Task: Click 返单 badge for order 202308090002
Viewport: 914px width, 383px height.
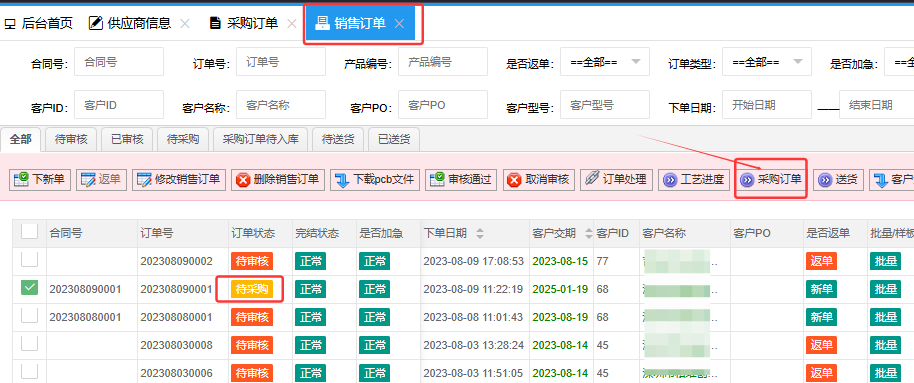Action: pos(821,261)
